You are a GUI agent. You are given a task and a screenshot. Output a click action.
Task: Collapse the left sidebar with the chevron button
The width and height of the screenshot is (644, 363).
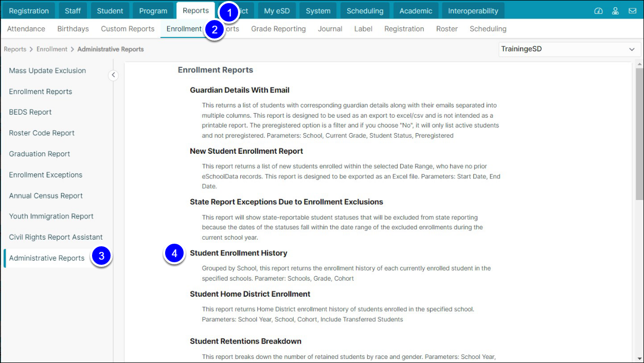click(x=113, y=76)
